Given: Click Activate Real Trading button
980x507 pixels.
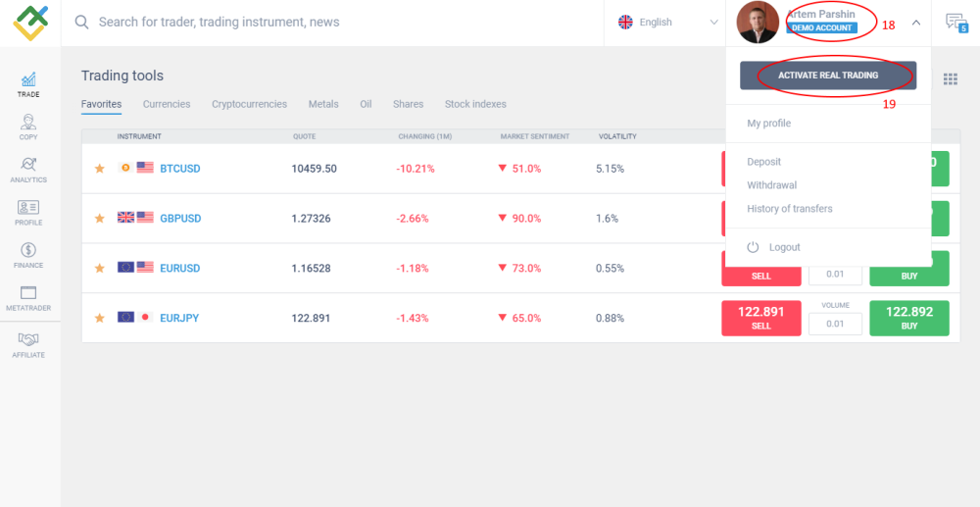Looking at the screenshot, I should (828, 76).
